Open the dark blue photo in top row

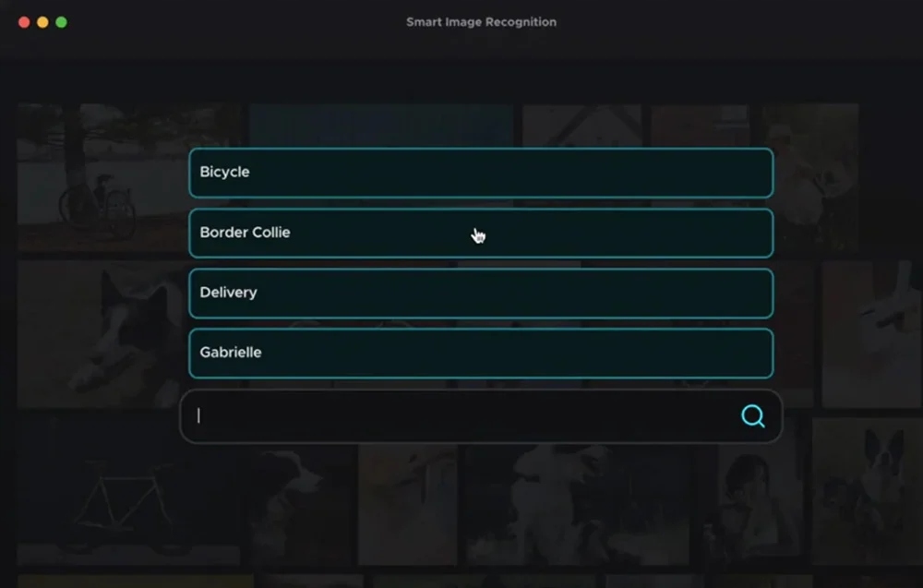(x=381, y=126)
